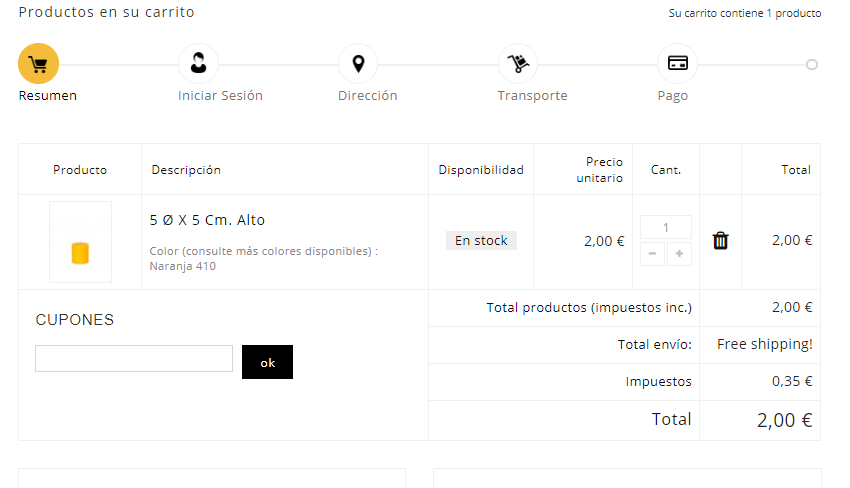Delete product with the trash icon
The image size is (850, 488).
click(x=720, y=241)
